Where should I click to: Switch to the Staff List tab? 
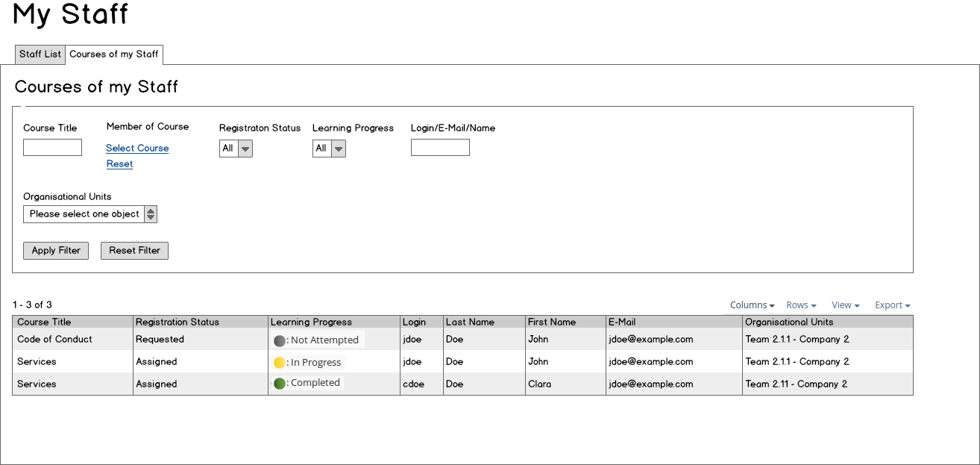(40, 54)
